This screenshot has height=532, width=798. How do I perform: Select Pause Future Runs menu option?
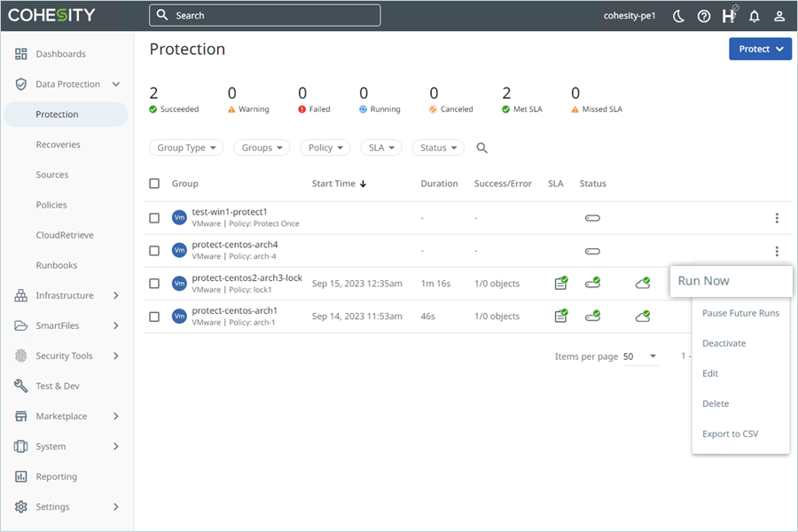click(740, 313)
